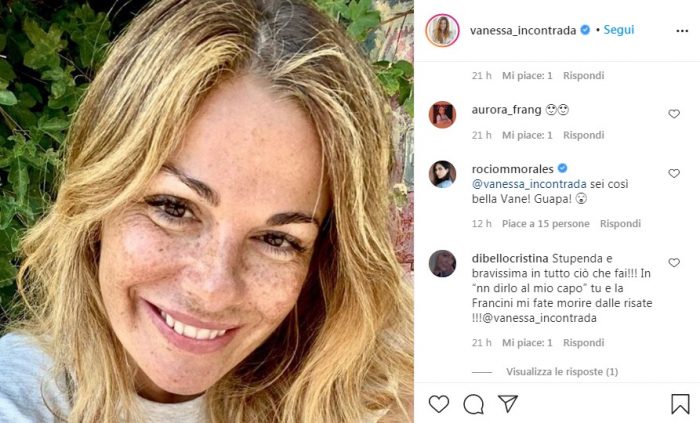Follow the account with Segui
Screen dimensions: 700x423
[619, 30]
